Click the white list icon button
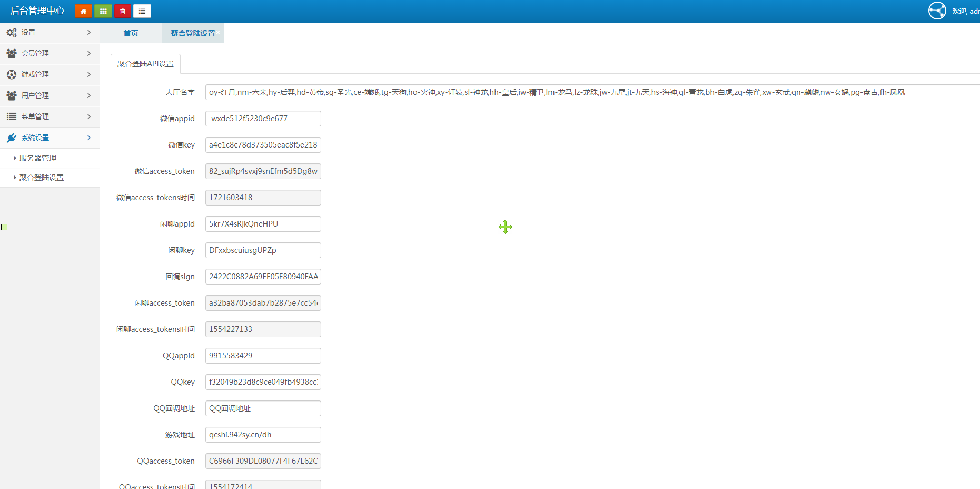 click(142, 11)
